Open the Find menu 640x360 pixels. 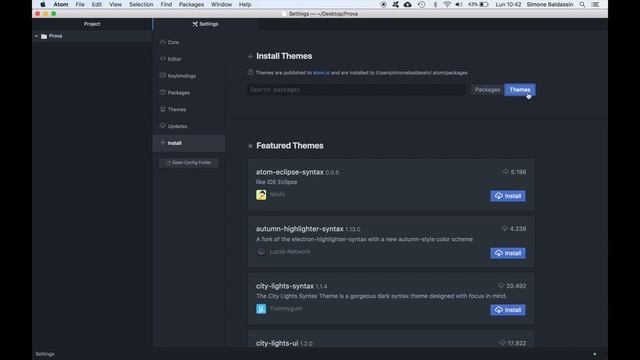(x=166, y=4)
